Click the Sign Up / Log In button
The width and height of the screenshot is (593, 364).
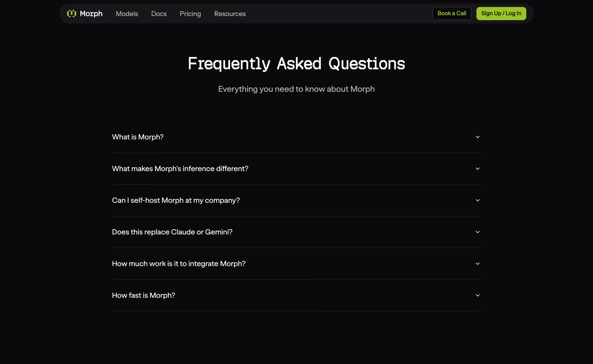pyautogui.click(x=501, y=14)
